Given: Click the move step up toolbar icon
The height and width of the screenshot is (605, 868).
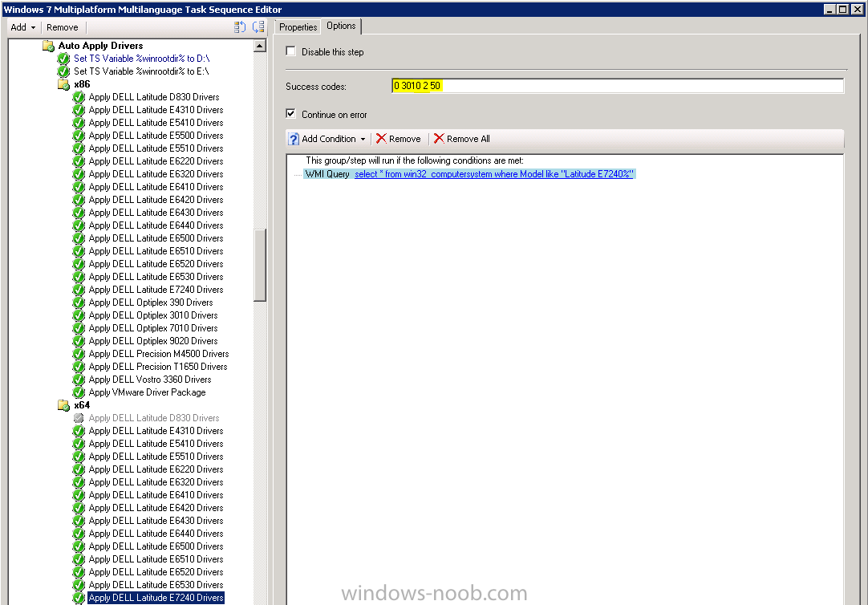Looking at the screenshot, I should [x=240, y=27].
